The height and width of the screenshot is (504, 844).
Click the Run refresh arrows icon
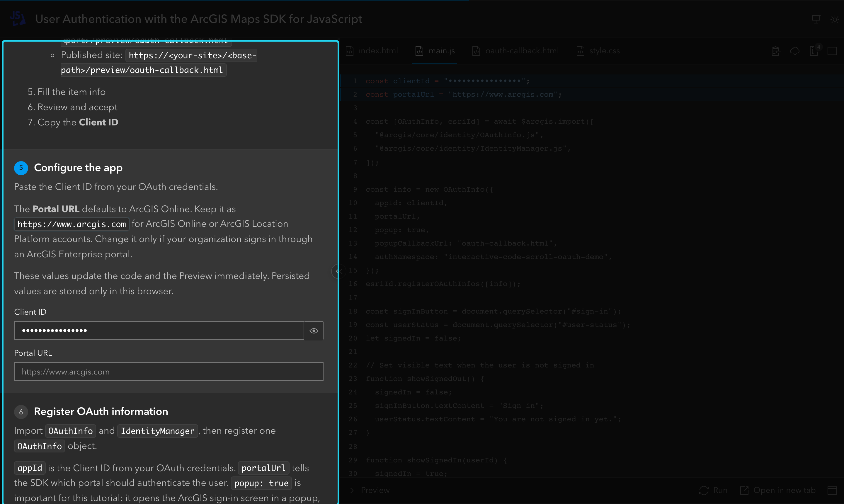(x=704, y=490)
